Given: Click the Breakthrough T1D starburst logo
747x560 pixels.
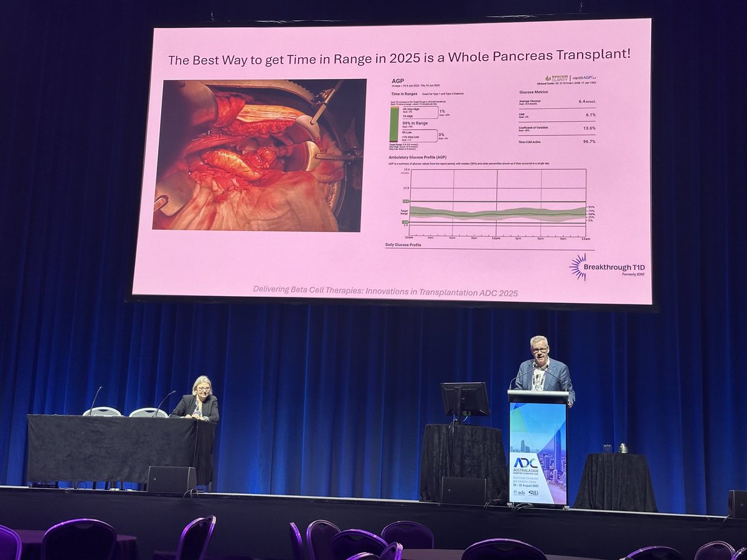Looking at the screenshot, I should coord(578,266).
